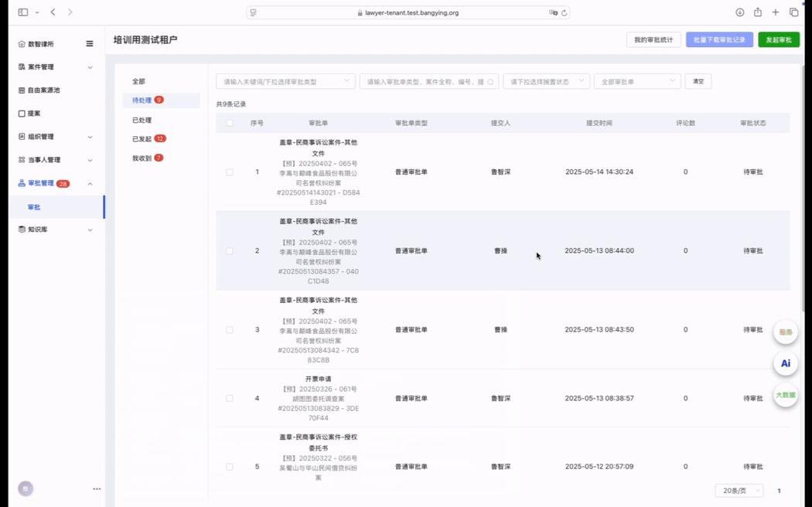Screen dimensions: 812x507
Task: Click the 审批管理 sidebar icon
Action: (21, 183)
